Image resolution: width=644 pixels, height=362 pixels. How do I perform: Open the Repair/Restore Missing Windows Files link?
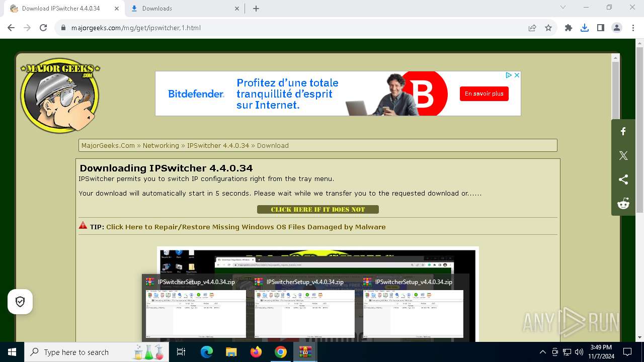click(x=246, y=227)
